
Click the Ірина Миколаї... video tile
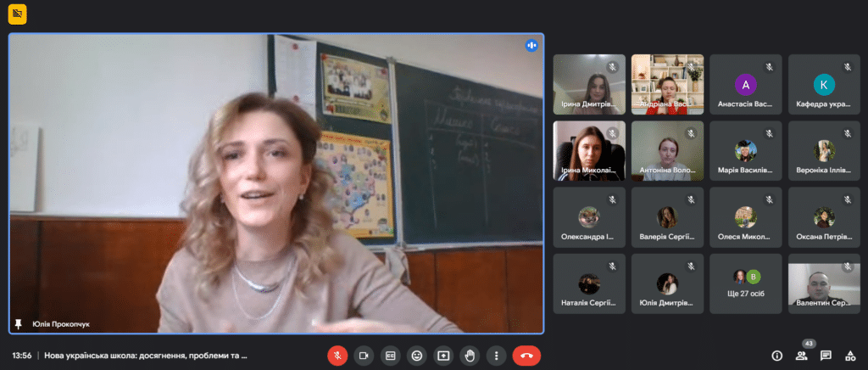point(589,151)
